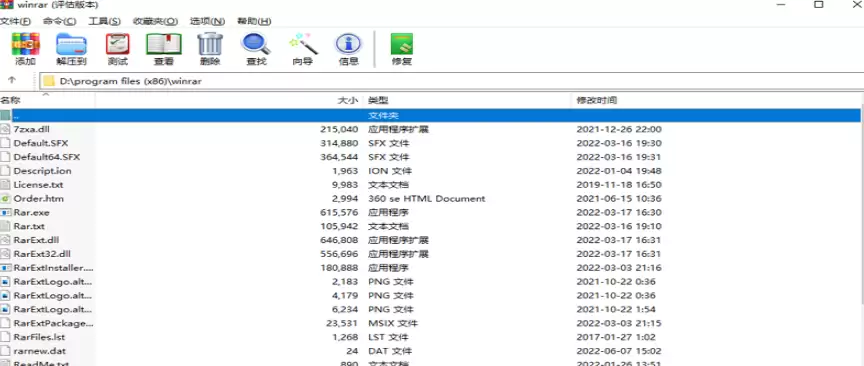
Task: Click the 2017-01-27 1:02 date cell
Action: (x=616, y=337)
